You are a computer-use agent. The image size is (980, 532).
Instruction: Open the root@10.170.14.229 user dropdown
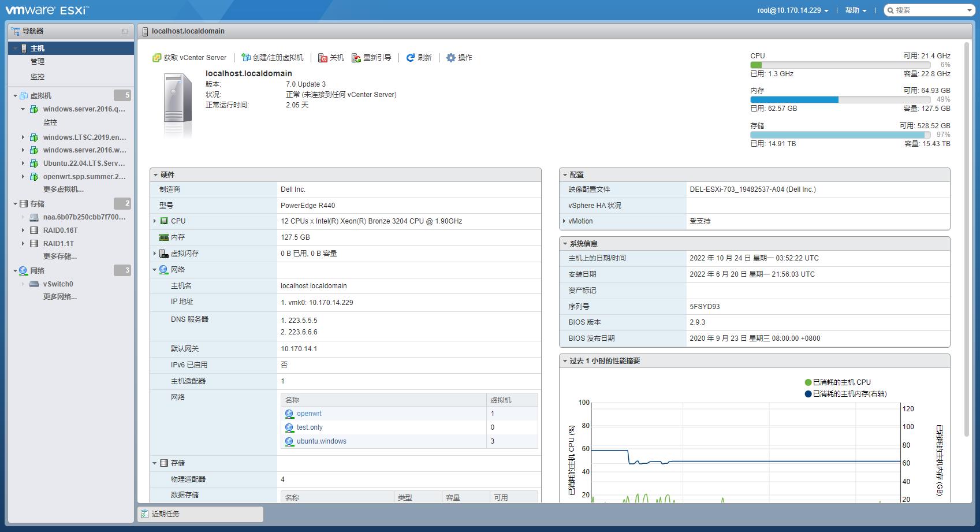pyautogui.click(x=792, y=10)
